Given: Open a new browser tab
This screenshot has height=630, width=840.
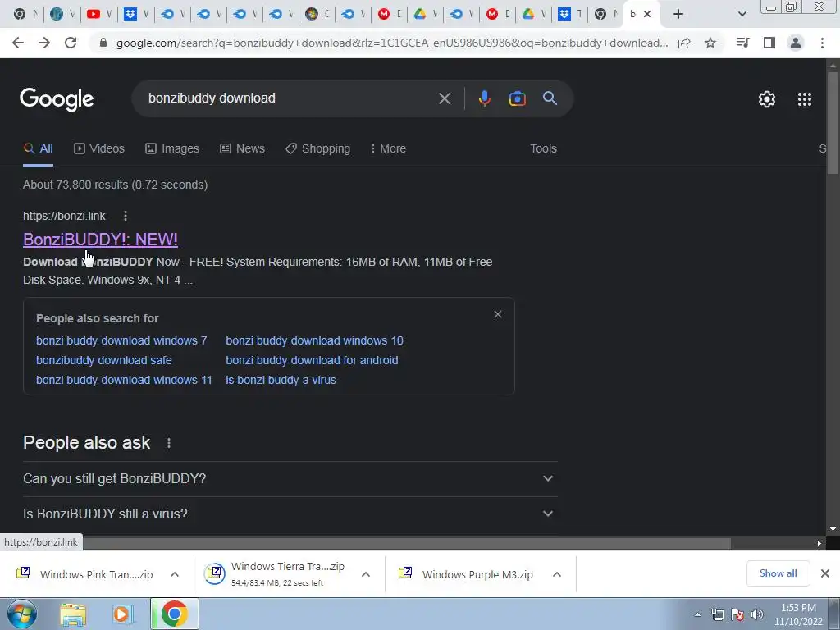Looking at the screenshot, I should (678, 14).
